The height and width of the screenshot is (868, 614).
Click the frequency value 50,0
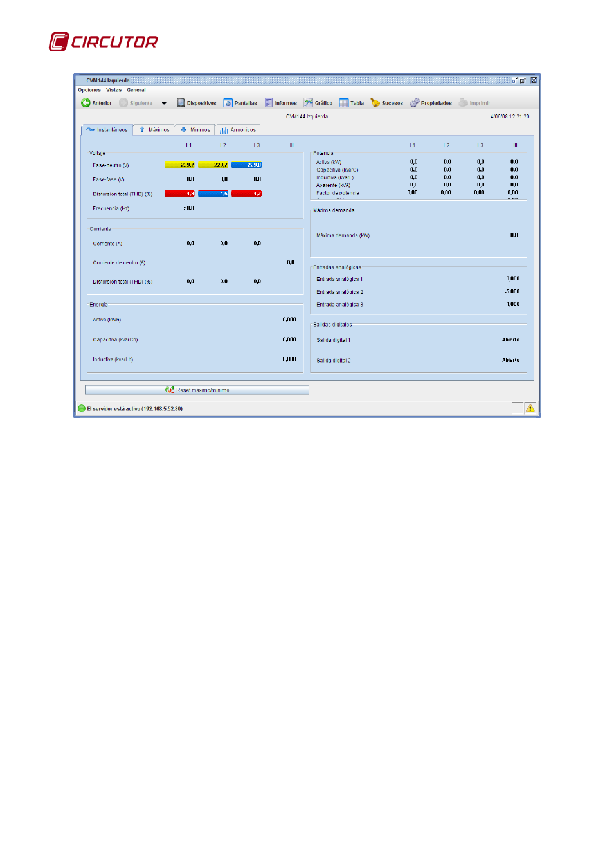click(189, 208)
